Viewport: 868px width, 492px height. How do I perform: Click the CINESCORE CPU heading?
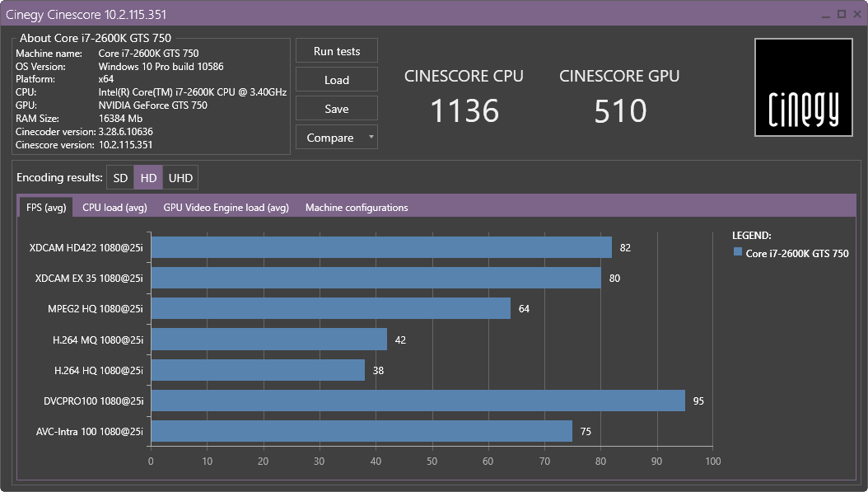point(464,76)
